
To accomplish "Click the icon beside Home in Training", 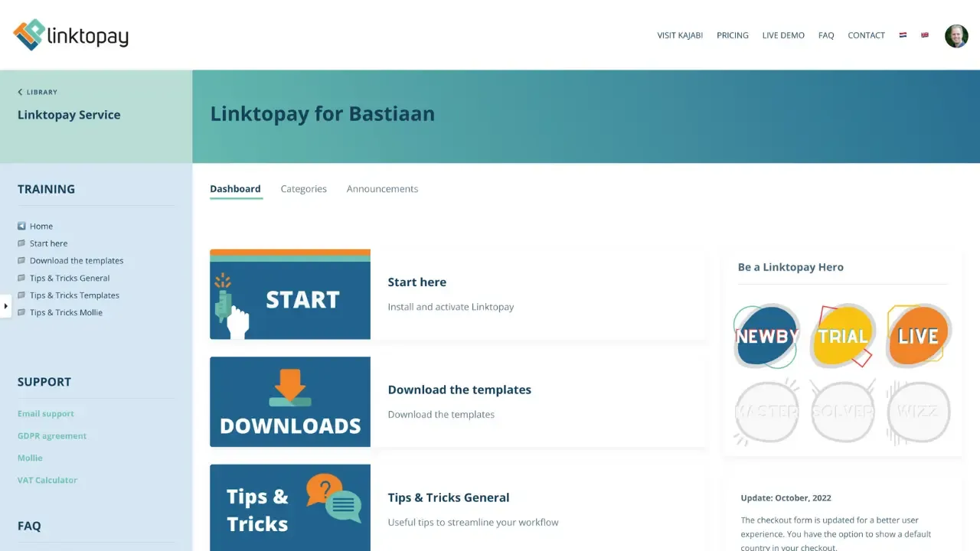I will click(21, 226).
